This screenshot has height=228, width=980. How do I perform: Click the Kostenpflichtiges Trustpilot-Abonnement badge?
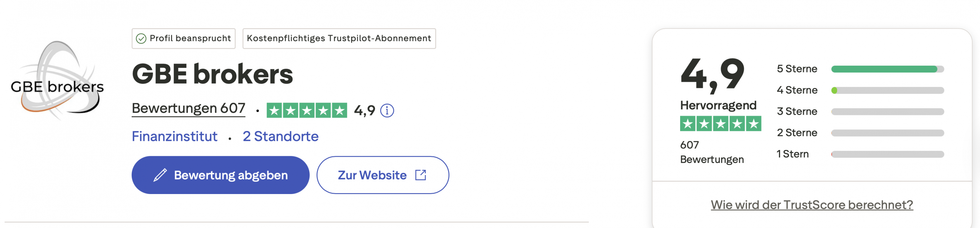point(338,39)
